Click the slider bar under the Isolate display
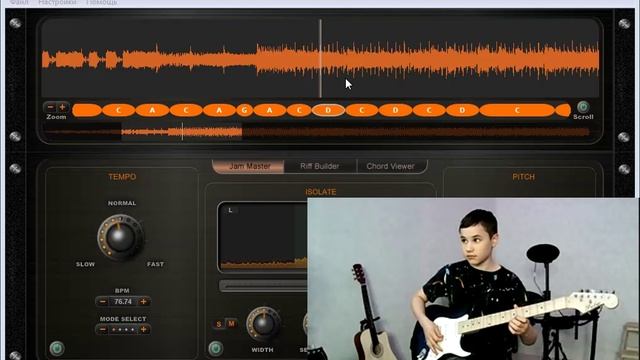 pyautogui.click(x=263, y=286)
